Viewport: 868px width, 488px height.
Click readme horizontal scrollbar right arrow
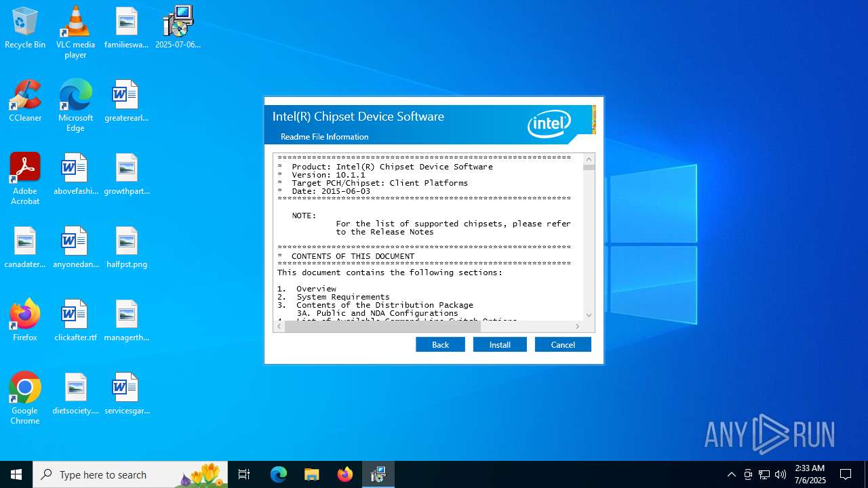pyautogui.click(x=577, y=326)
